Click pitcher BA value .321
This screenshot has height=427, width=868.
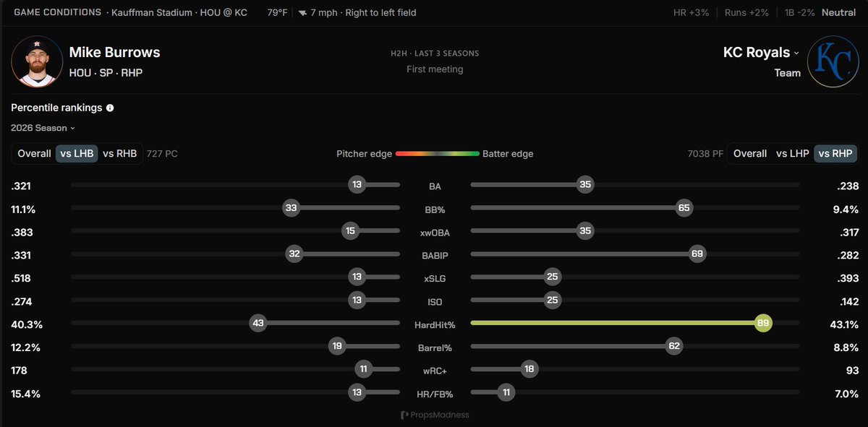click(x=21, y=186)
